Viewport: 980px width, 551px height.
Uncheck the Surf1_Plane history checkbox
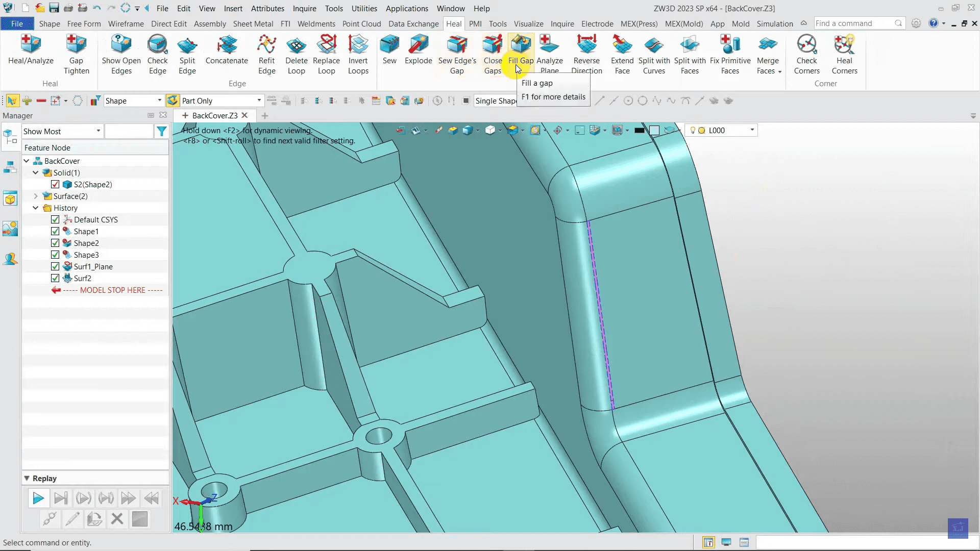coord(55,266)
